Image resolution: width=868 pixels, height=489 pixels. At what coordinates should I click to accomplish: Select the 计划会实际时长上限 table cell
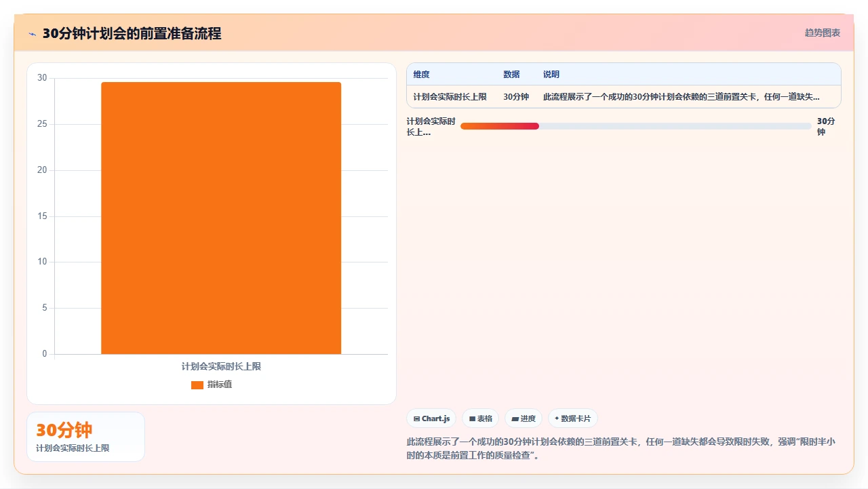[450, 97]
